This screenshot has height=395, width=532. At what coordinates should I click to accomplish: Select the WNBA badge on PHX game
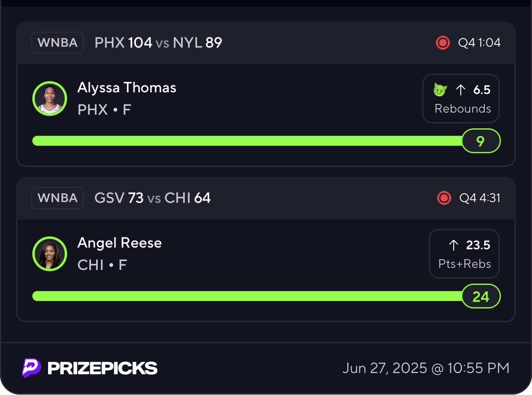(x=58, y=43)
